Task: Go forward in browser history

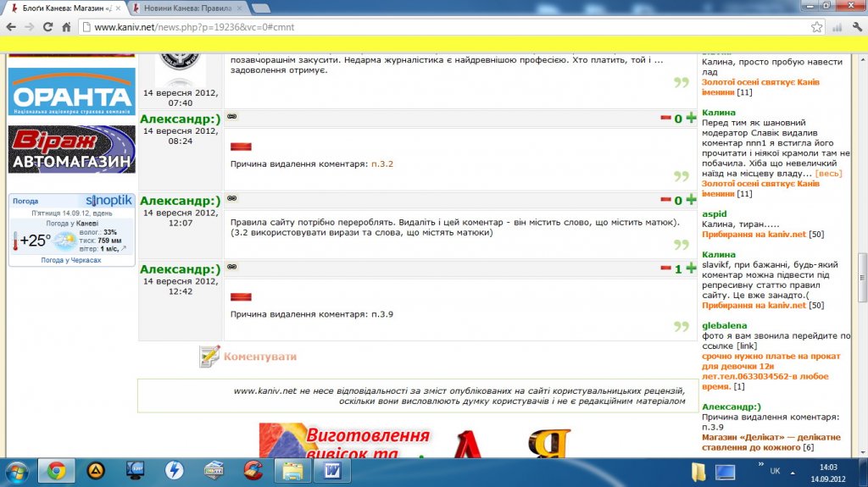Action: coord(30,26)
